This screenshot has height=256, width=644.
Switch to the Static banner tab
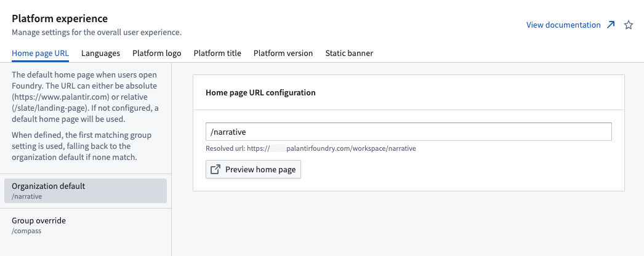[349, 54]
